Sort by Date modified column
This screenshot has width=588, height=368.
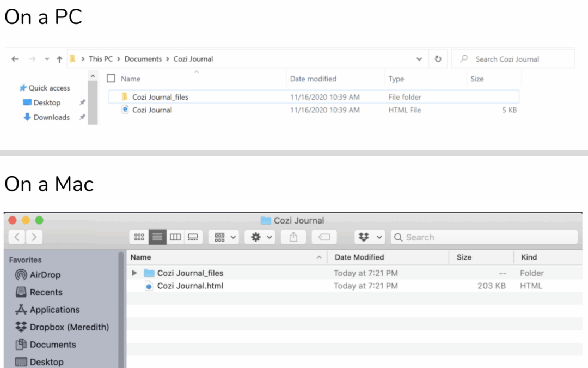coord(313,79)
